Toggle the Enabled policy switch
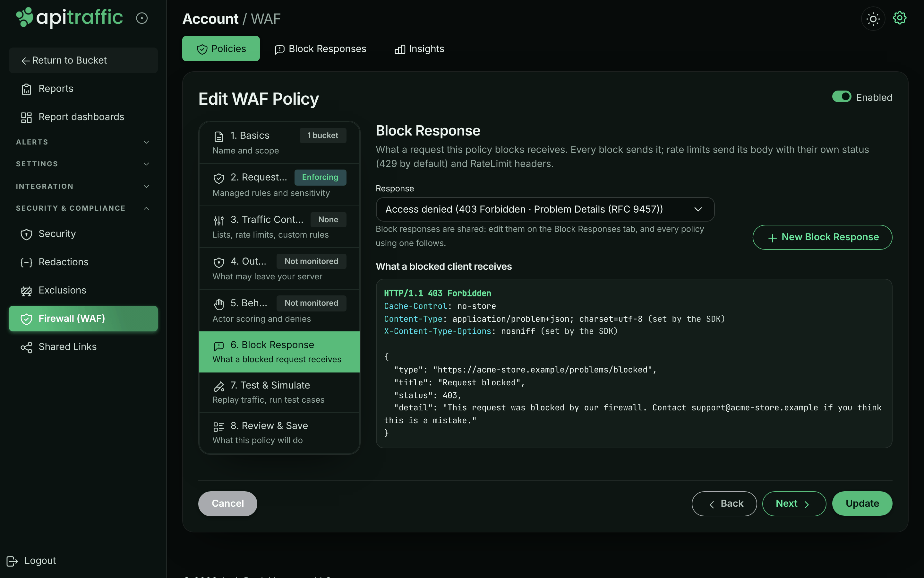 (842, 96)
